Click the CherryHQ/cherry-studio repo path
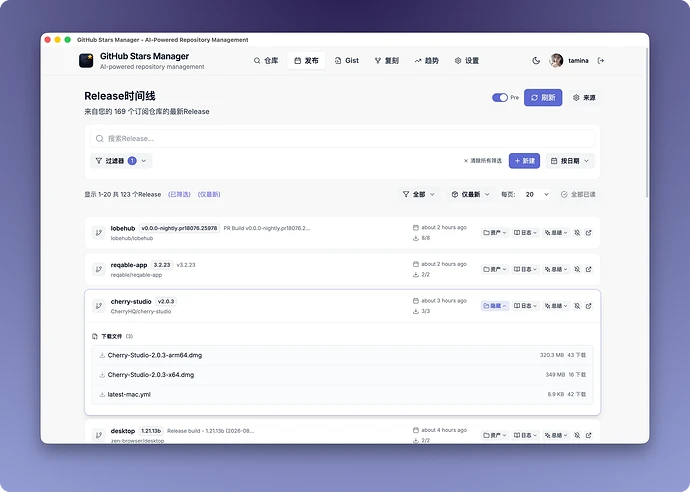Viewport: 690px width, 492px height. [x=141, y=311]
